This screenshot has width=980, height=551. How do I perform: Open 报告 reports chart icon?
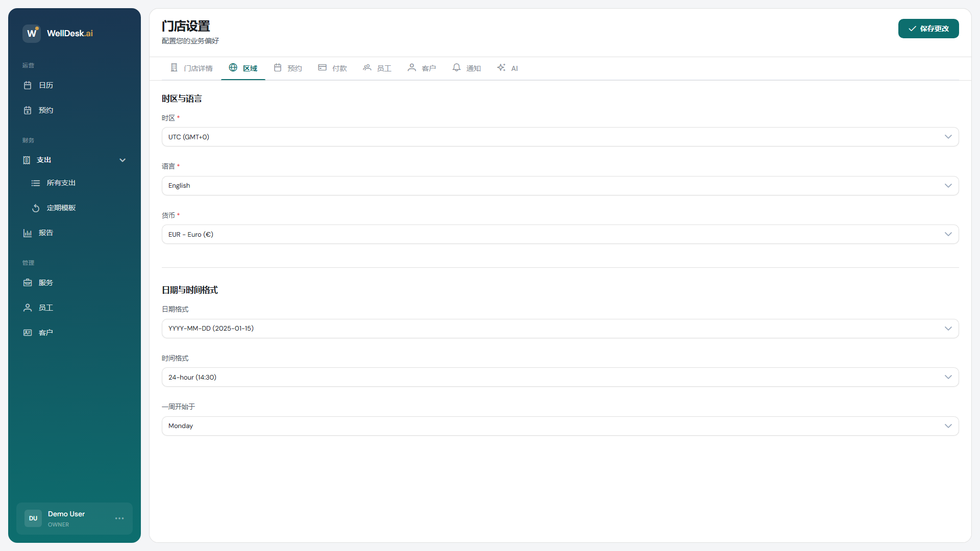[x=28, y=233]
